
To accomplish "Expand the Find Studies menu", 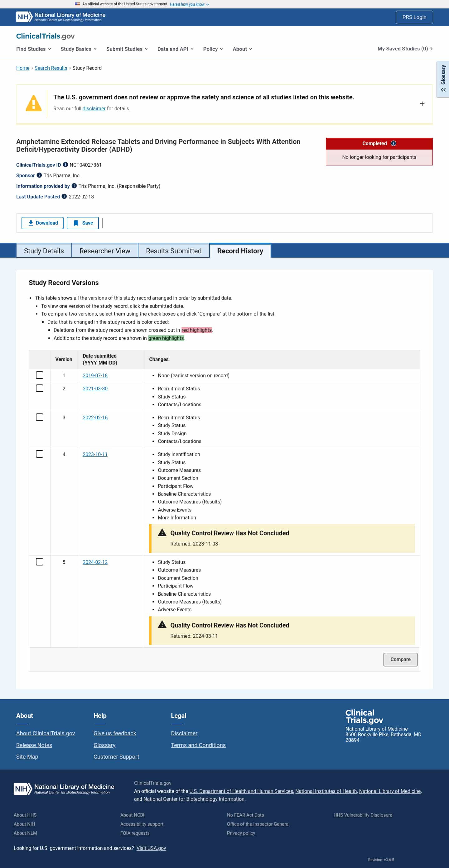I will 34,49.
